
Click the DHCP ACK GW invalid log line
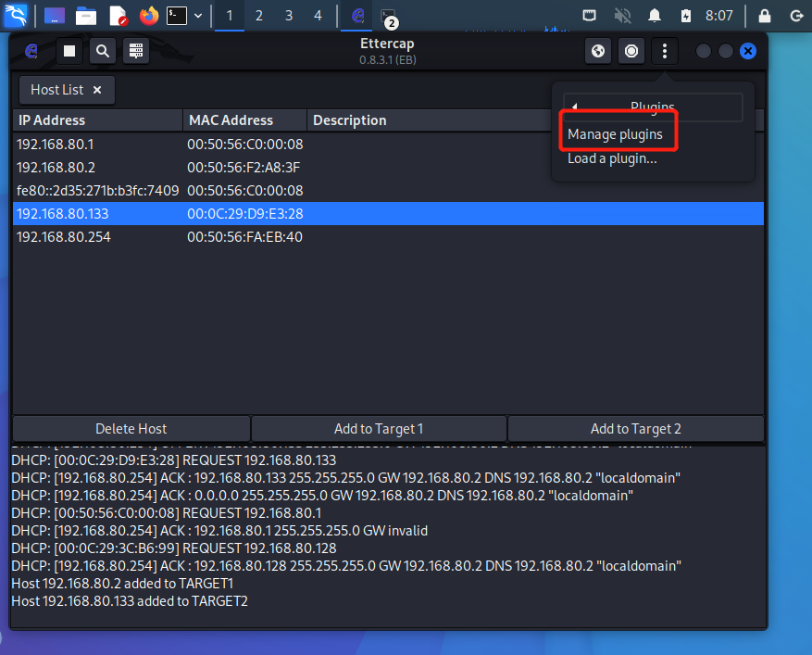[219, 531]
